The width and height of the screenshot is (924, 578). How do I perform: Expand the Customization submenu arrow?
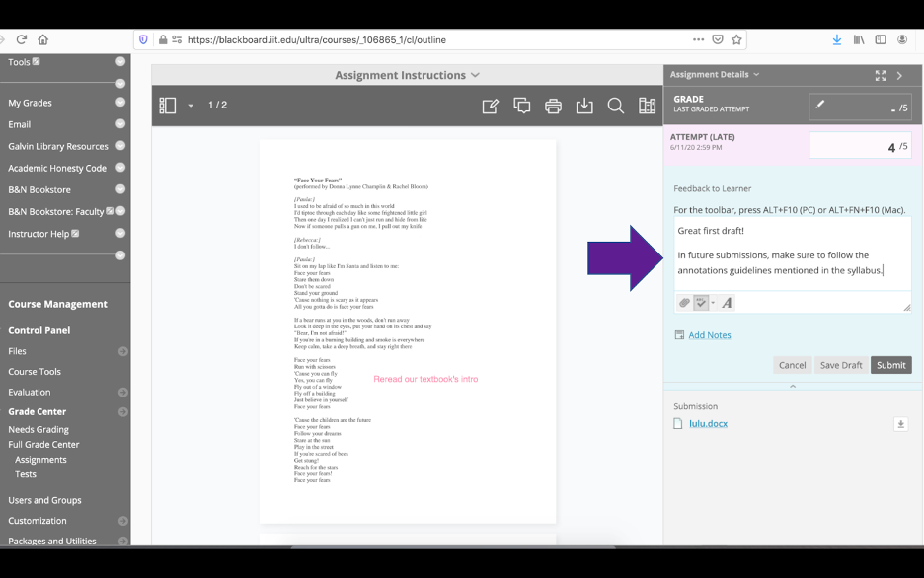click(x=123, y=521)
